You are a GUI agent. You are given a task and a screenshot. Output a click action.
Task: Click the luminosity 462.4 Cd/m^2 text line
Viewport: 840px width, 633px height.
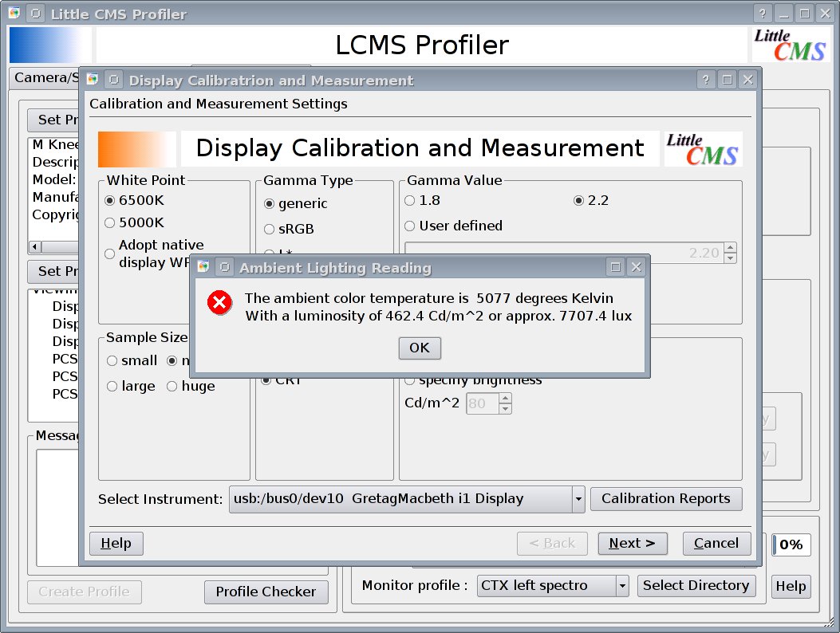[439, 316]
